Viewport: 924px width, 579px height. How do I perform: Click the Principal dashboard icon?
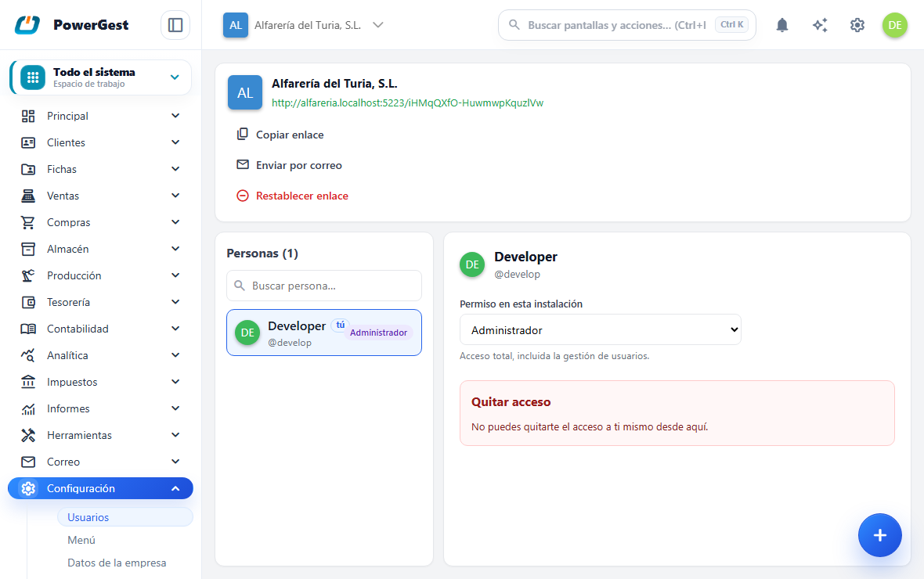28,116
